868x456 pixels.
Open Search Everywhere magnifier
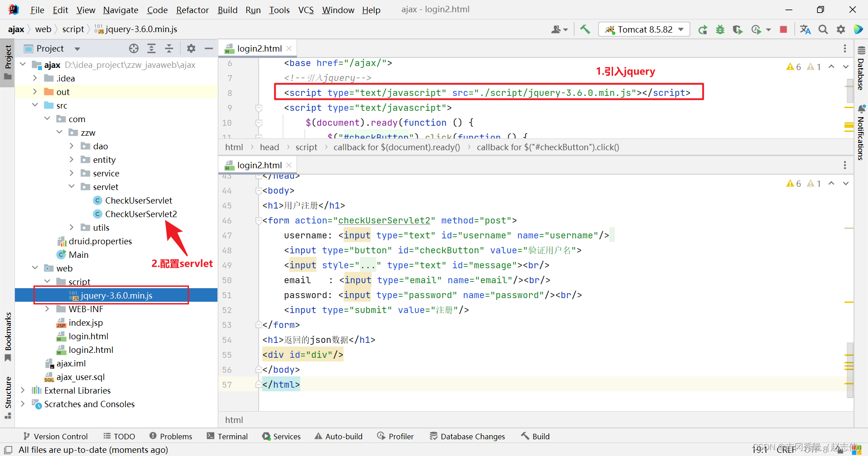pos(823,29)
